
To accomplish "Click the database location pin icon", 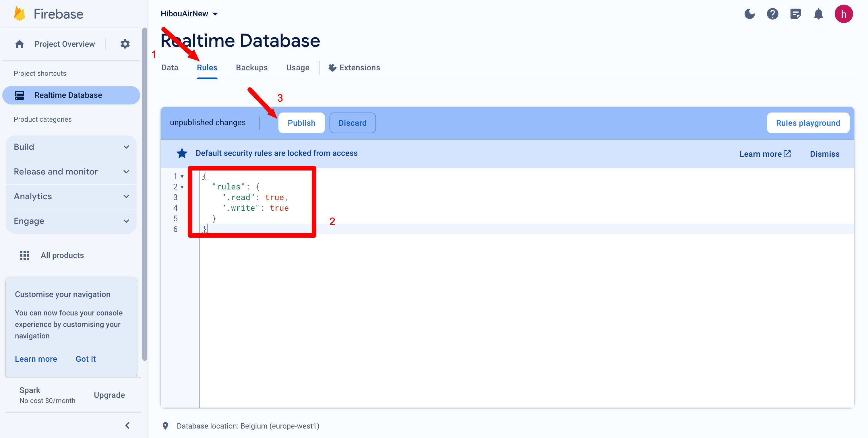I will pos(165,426).
